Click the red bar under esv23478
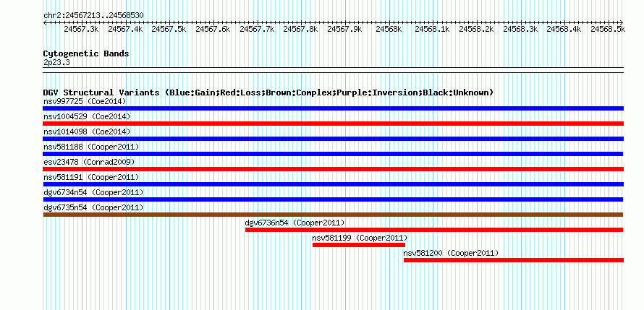This screenshot has width=644, height=310. (x=333, y=169)
